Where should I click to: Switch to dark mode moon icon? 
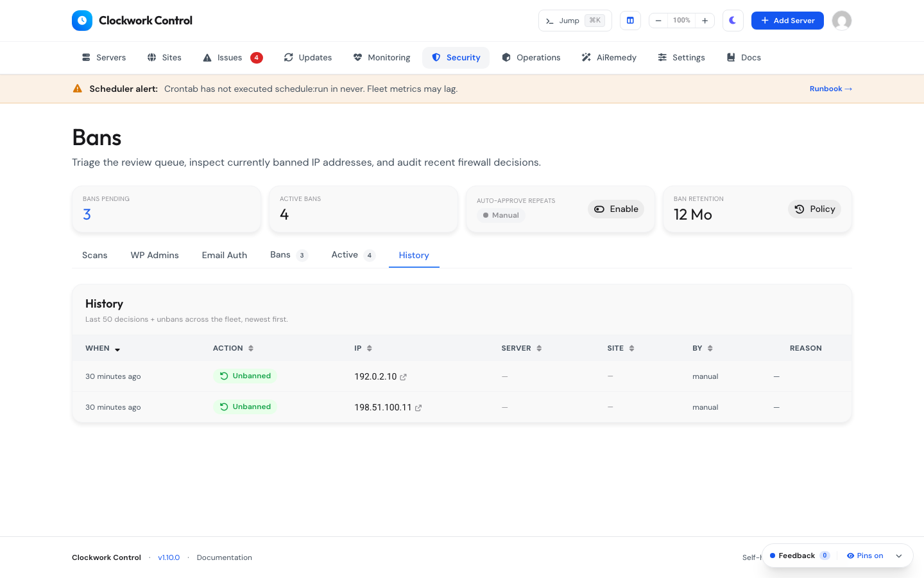(733, 21)
